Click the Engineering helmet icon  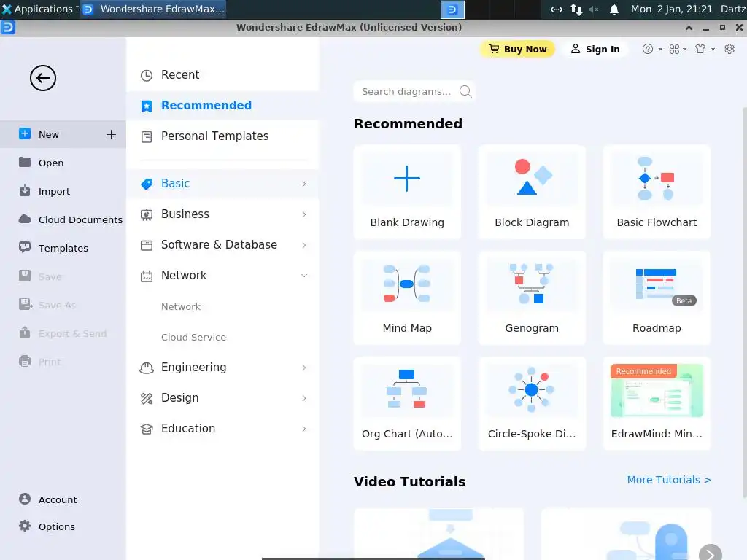tap(147, 367)
